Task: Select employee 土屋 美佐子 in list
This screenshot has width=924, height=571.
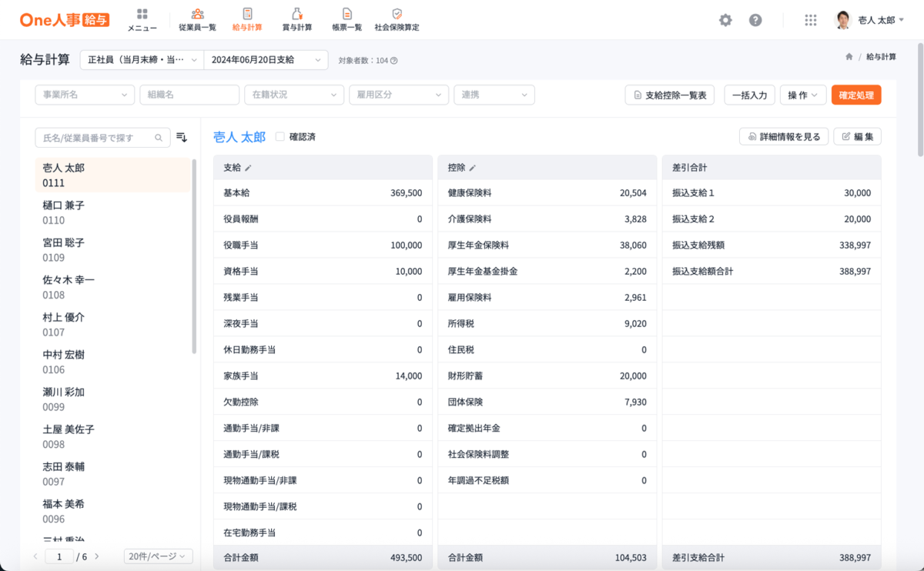Action: point(112,436)
